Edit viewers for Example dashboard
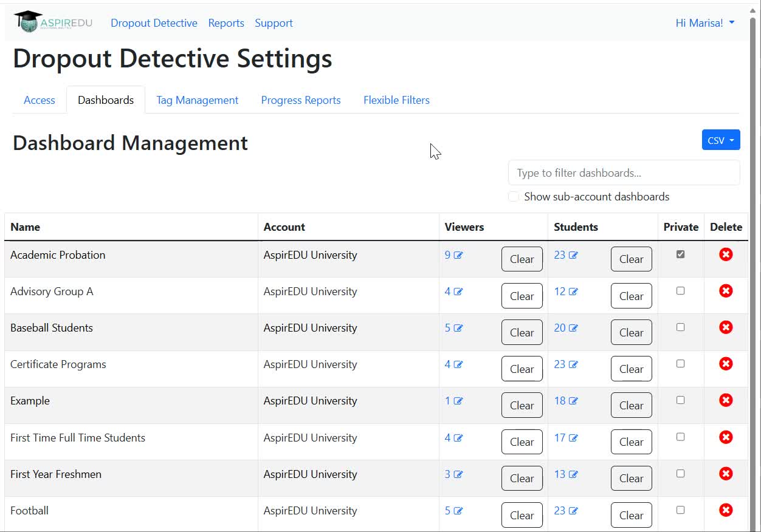The image size is (761, 532). point(458,401)
